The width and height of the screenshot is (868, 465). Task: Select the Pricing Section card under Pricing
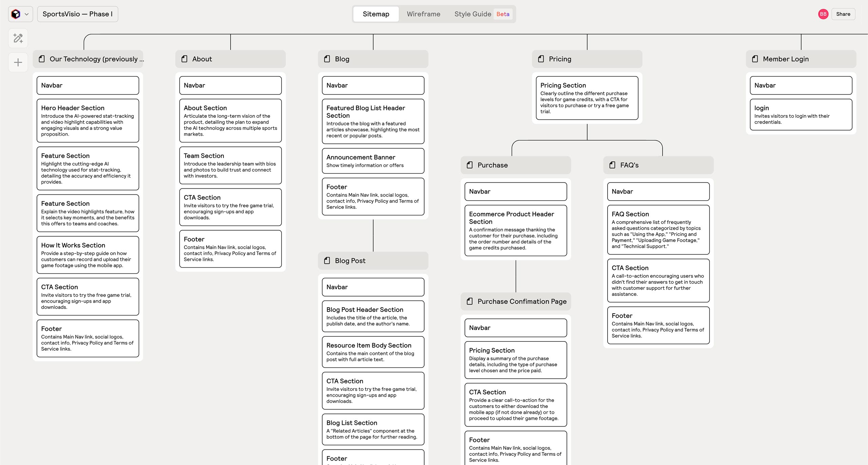pyautogui.click(x=587, y=98)
